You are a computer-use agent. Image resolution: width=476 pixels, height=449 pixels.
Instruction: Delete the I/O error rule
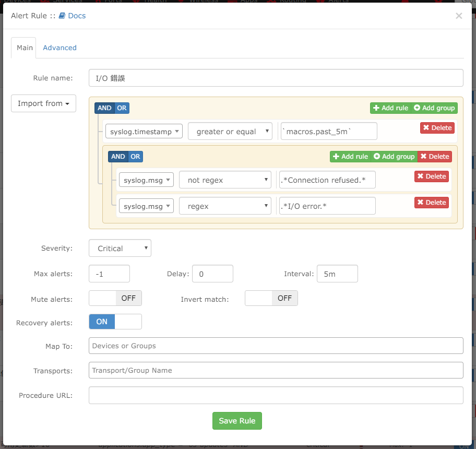[x=431, y=203]
